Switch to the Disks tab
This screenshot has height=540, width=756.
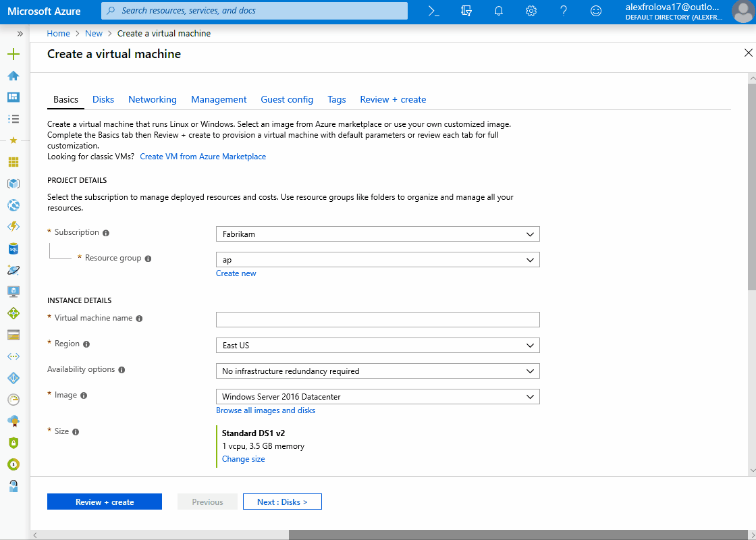tap(103, 99)
